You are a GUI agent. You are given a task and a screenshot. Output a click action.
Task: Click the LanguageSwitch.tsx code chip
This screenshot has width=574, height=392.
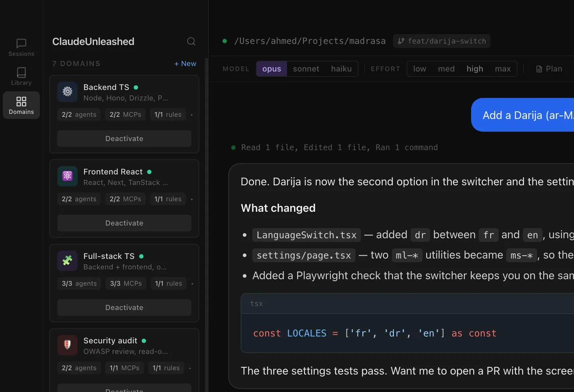(307, 235)
